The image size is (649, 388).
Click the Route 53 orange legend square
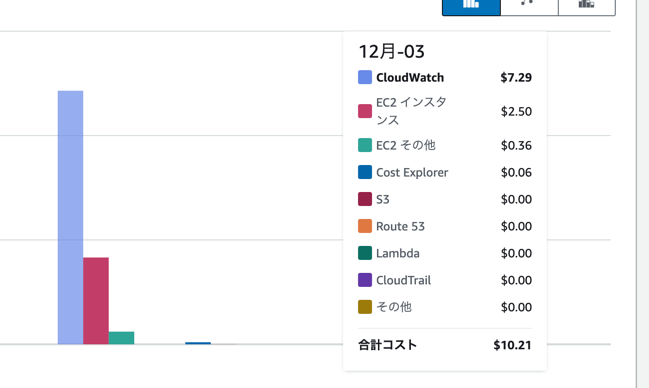click(x=365, y=226)
